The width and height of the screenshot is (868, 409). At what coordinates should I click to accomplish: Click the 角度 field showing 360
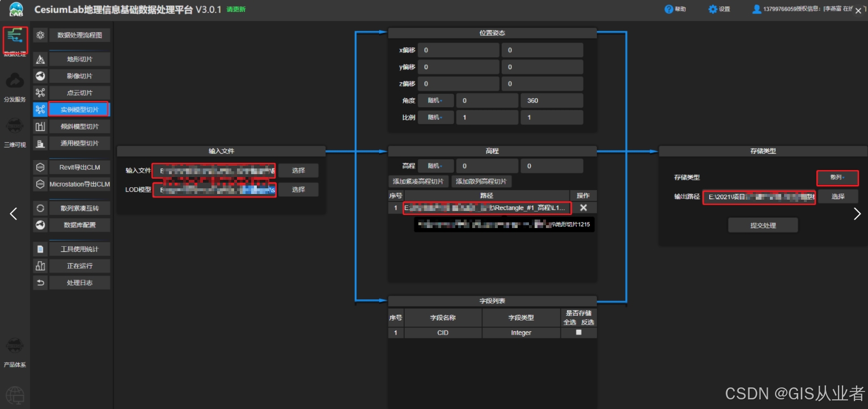coord(552,100)
